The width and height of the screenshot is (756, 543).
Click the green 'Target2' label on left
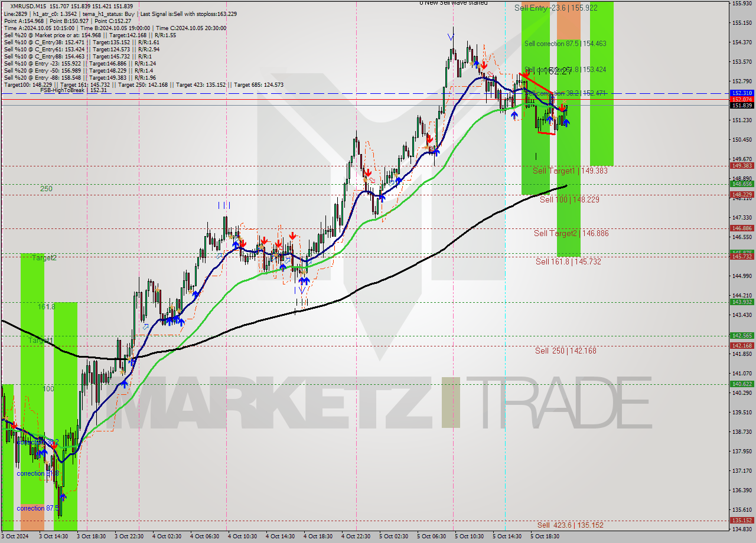(44, 258)
